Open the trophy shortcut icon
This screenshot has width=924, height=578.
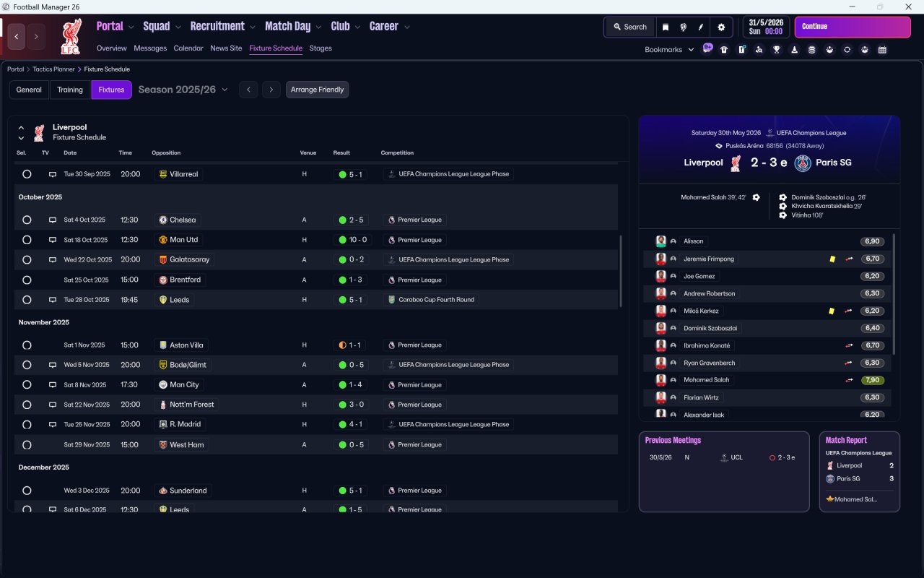coord(777,50)
